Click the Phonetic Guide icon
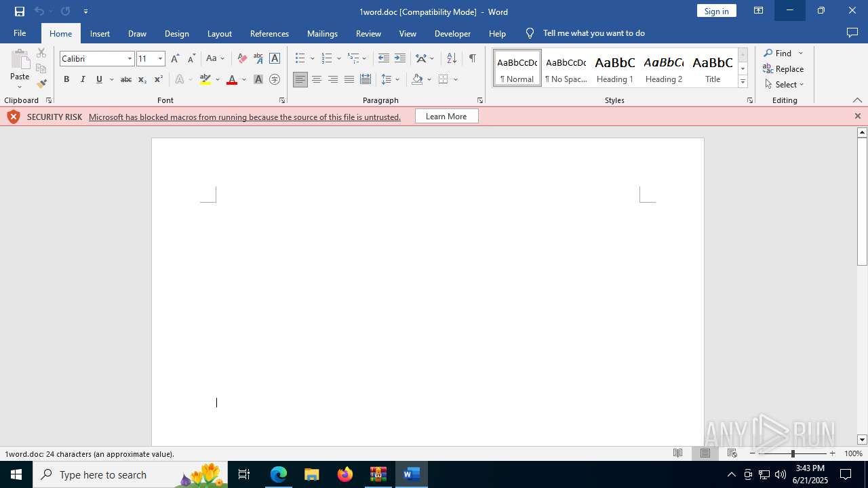 click(x=258, y=58)
